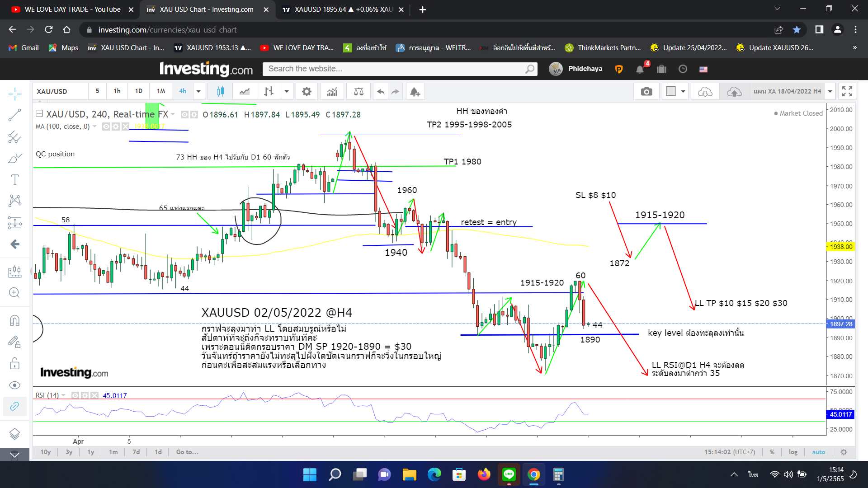The width and height of the screenshot is (868, 488).
Task: Expand more timeframes dropdown after 4h
Action: coord(198,91)
